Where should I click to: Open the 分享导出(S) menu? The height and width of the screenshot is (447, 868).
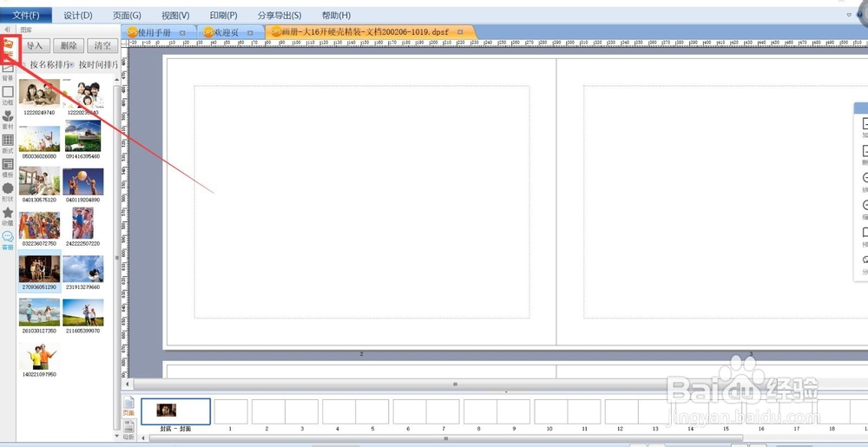[279, 16]
